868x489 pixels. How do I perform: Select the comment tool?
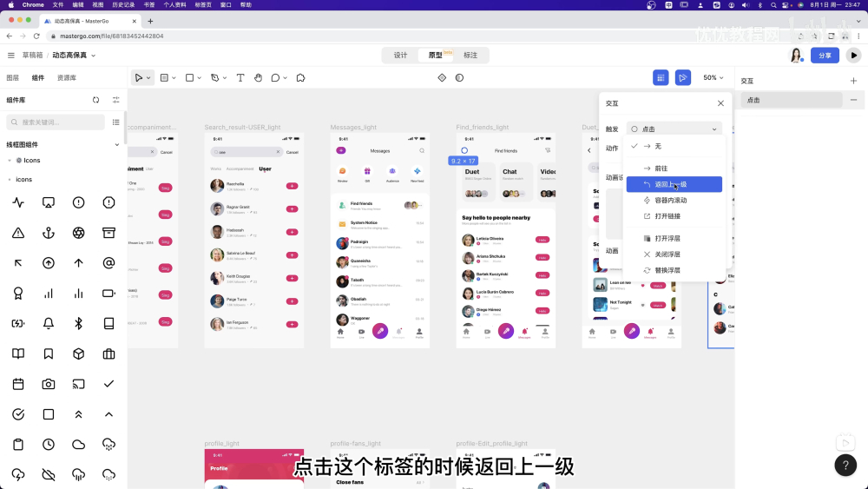pos(275,78)
